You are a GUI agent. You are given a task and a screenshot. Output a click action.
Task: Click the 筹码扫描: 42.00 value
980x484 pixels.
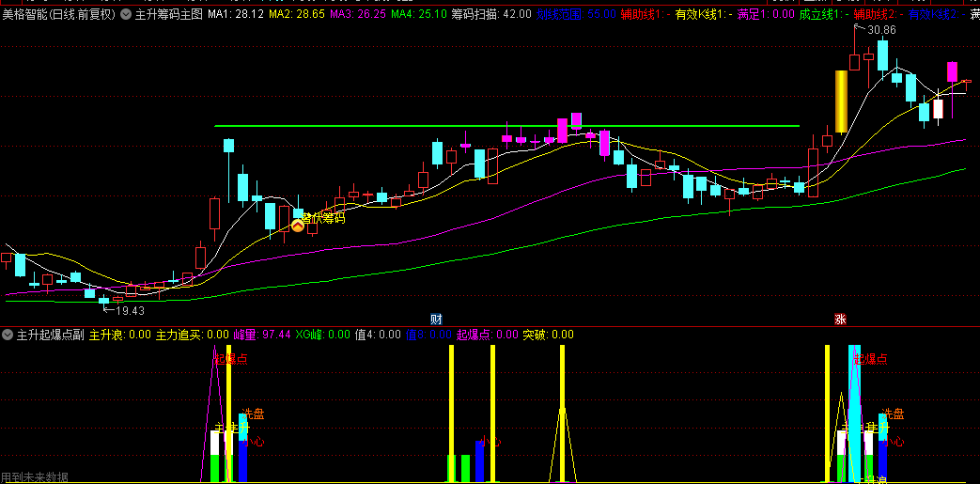(x=491, y=14)
